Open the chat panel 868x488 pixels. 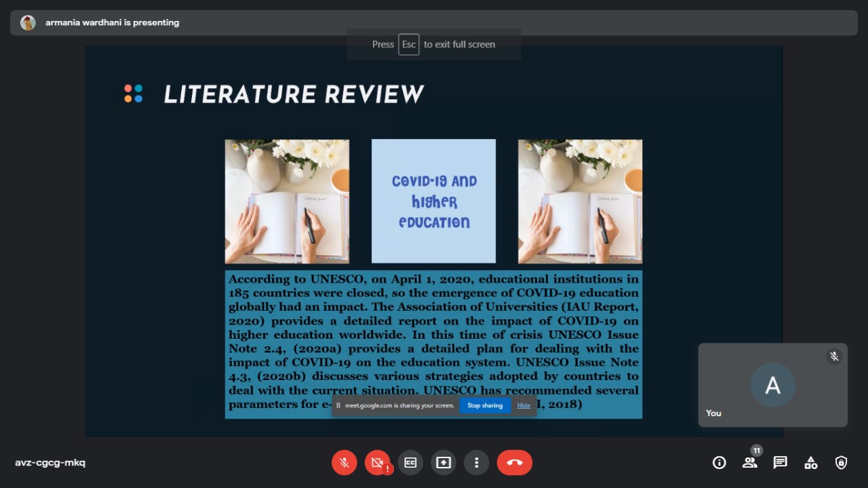[x=781, y=463]
